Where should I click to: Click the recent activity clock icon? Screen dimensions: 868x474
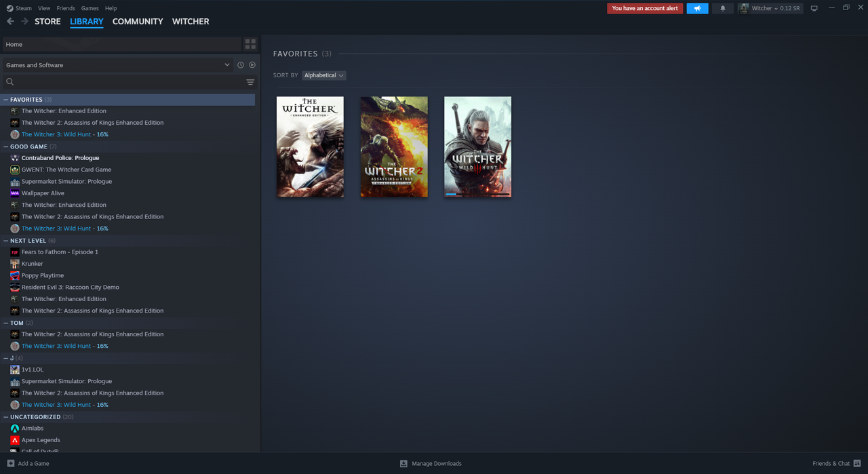coord(241,65)
